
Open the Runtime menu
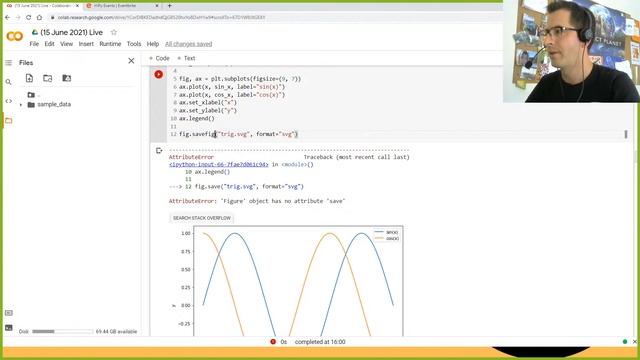pos(110,44)
